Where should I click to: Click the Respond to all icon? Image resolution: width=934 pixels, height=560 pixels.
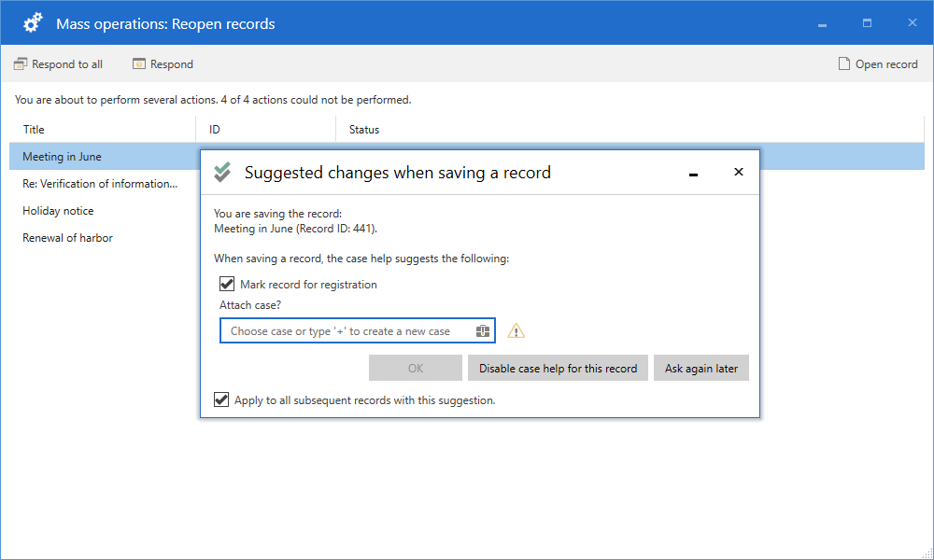(x=21, y=64)
